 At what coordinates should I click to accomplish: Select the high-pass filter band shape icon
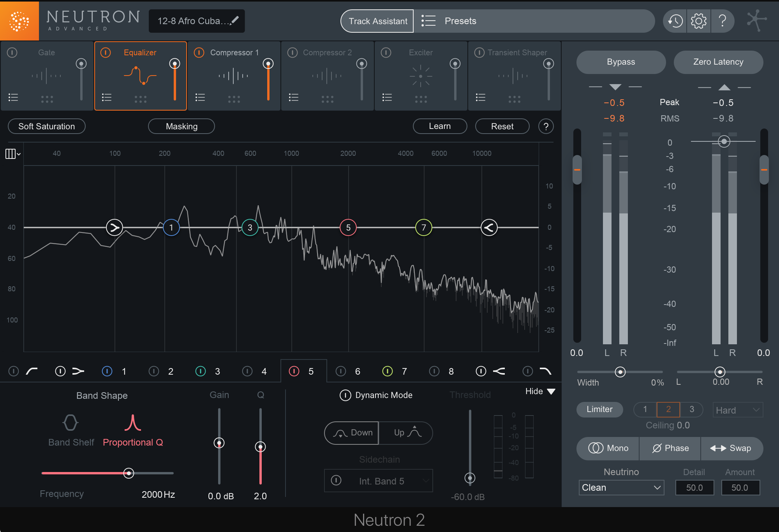click(32, 371)
